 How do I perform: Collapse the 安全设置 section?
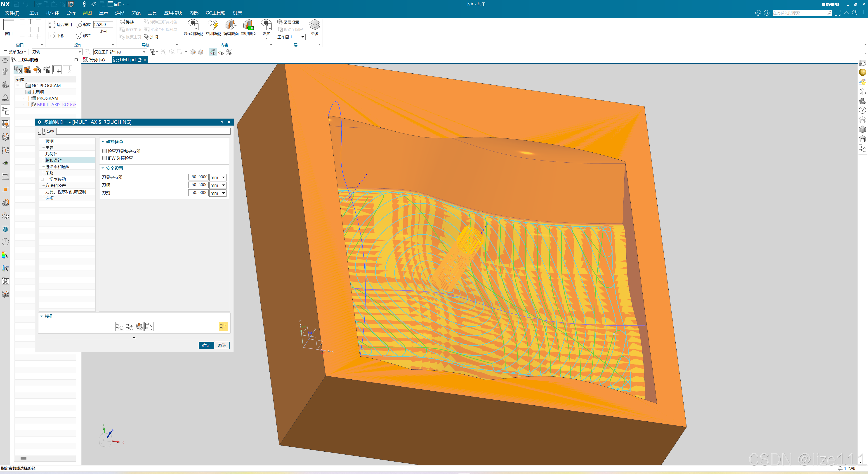pos(103,168)
